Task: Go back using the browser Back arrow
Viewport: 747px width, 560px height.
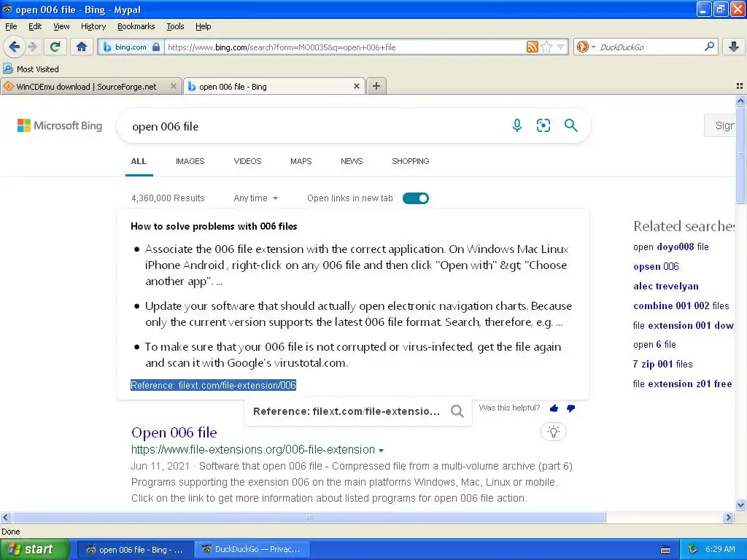Action: tap(14, 47)
